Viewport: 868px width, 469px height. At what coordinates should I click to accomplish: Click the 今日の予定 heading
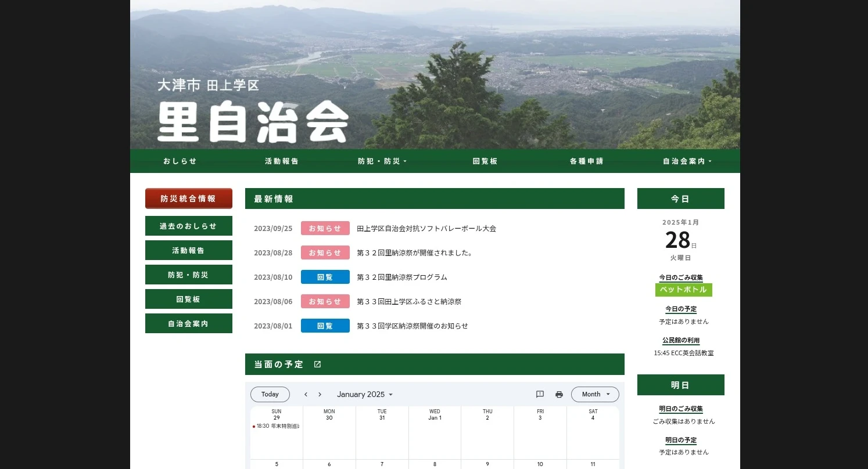click(x=681, y=309)
